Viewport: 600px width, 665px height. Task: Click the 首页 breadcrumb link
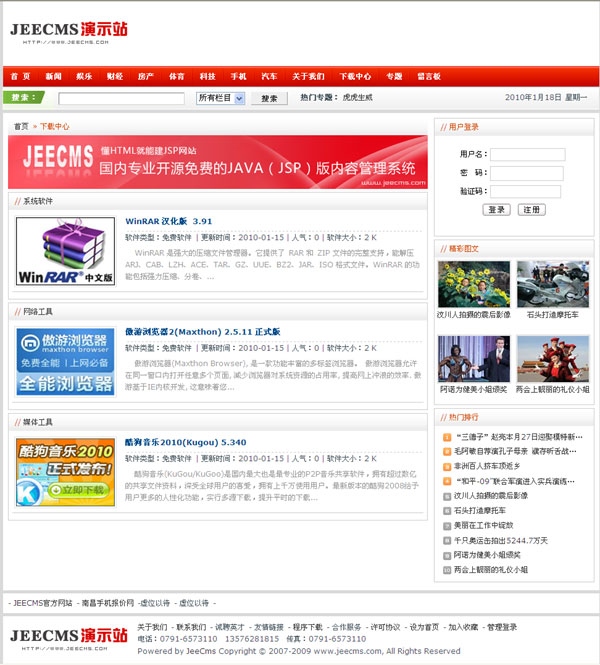coord(21,126)
